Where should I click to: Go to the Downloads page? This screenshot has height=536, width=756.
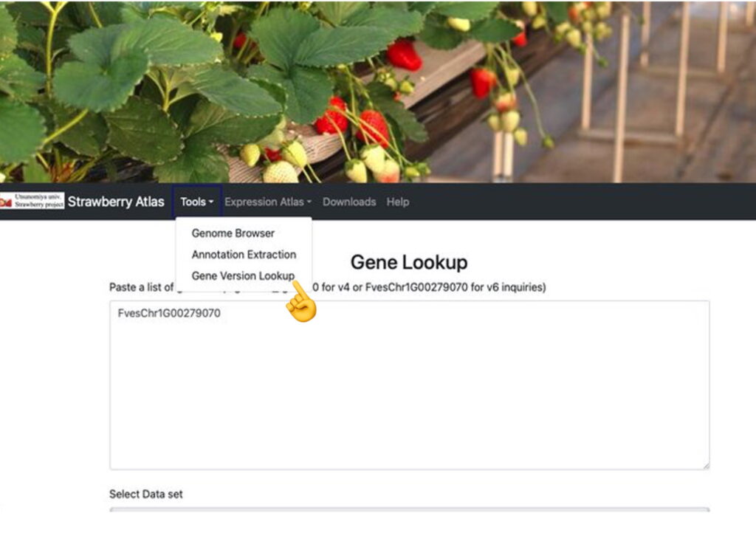348,202
